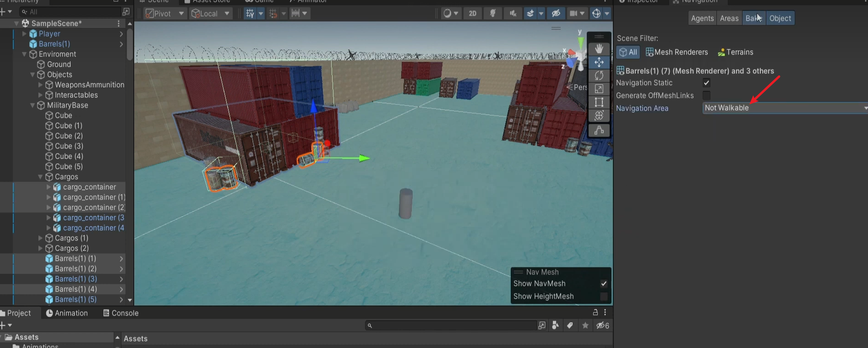This screenshot has height=348, width=868.
Task: Open the Console tab
Action: point(121,313)
